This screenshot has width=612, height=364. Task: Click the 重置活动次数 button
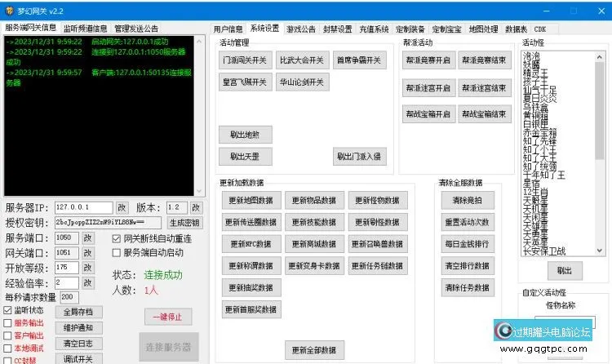(x=468, y=222)
